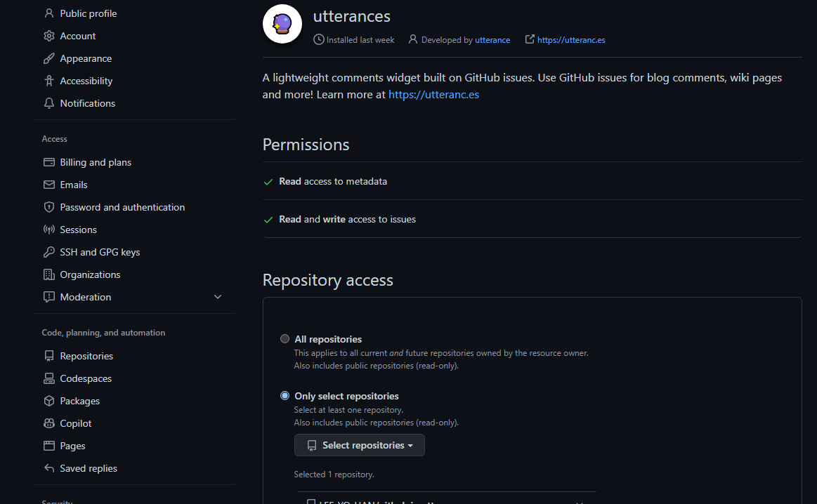Click the Repository access heading
The height and width of the screenshot is (504, 817).
[x=328, y=280]
